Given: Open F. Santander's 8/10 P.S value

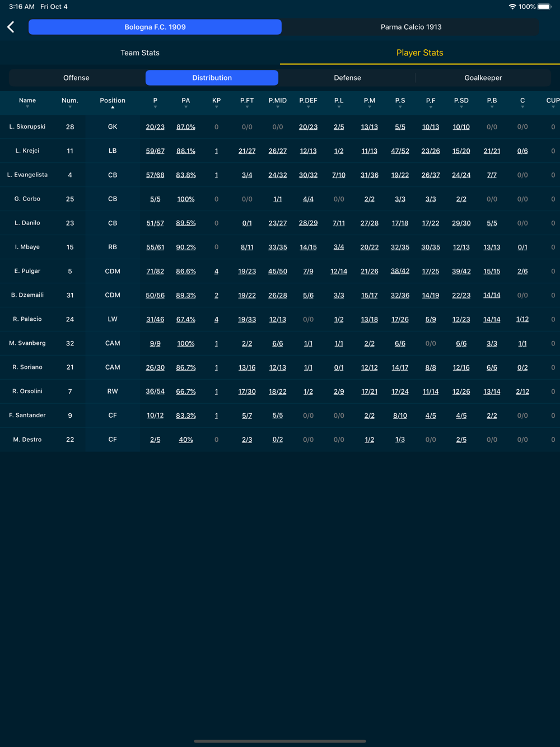Looking at the screenshot, I should coord(400,415).
